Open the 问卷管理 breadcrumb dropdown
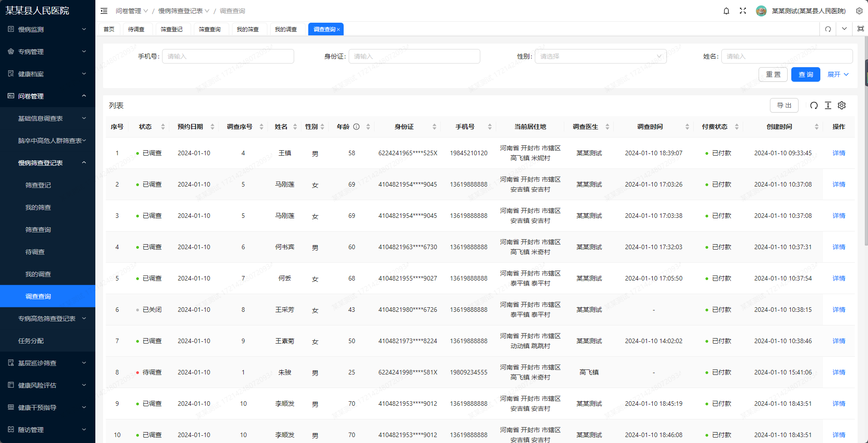868x443 pixels. 132,11
